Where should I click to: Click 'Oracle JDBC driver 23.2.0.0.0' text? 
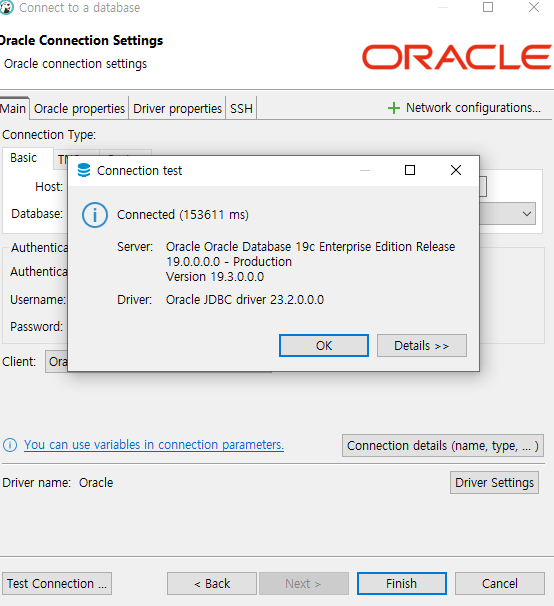(x=245, y=300)
